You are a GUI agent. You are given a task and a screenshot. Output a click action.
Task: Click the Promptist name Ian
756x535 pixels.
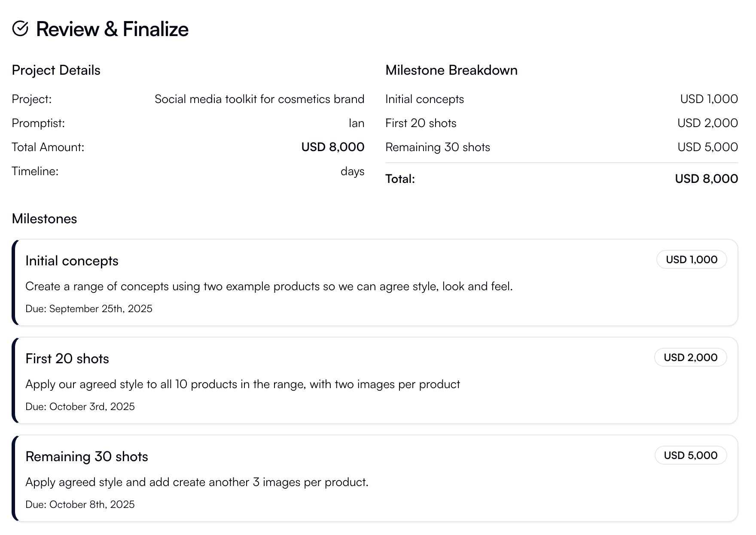(356, 123)
